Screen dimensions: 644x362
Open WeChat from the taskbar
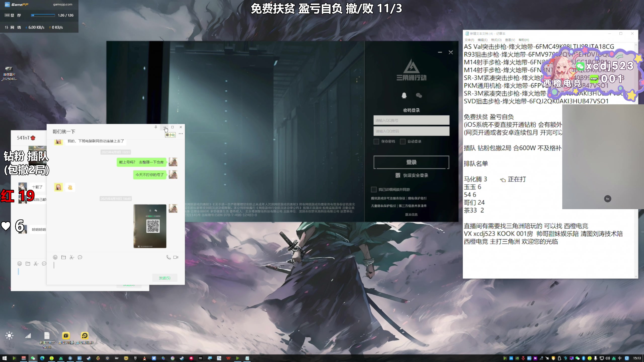[33, 358]
